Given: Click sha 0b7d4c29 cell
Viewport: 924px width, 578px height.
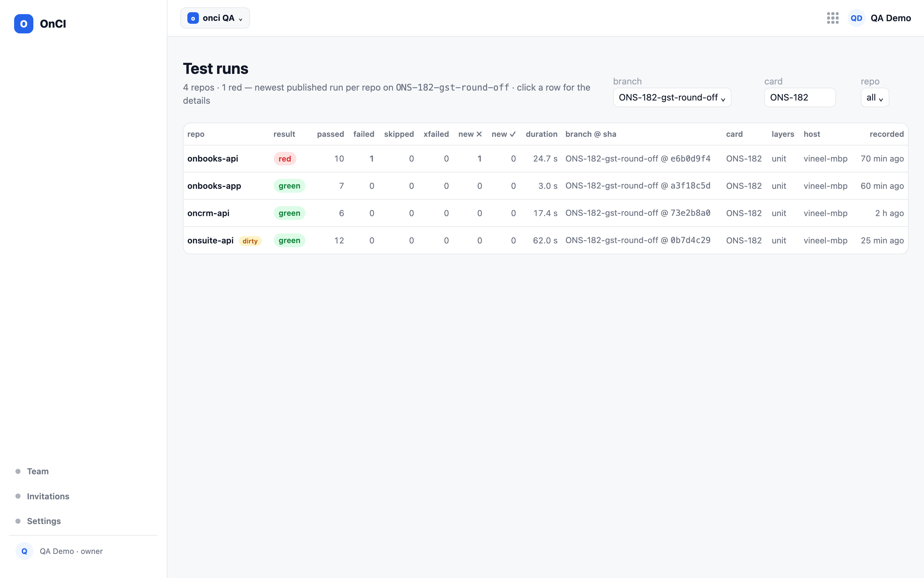Looking at the screenshot, I should [690, 241].
